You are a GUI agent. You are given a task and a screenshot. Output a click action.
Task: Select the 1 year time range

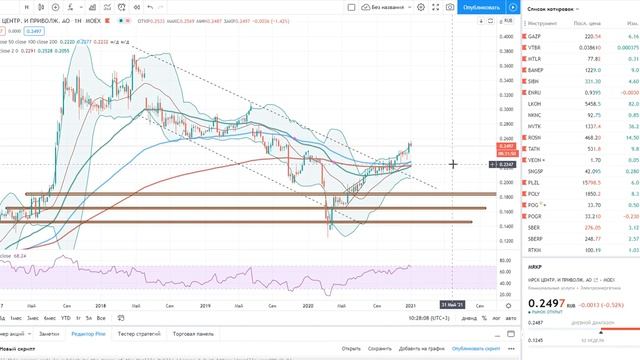coord(78,318)
